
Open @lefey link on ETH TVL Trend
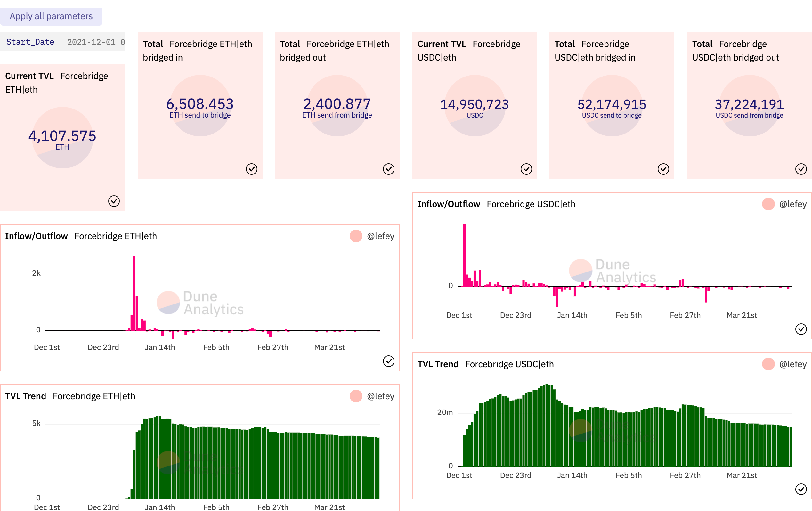point(380,396)
